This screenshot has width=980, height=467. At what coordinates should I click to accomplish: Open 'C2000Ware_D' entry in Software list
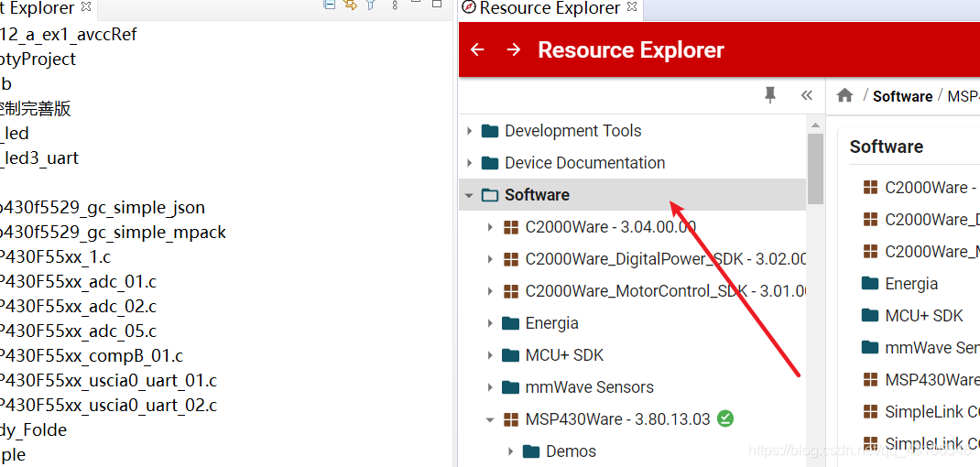point(931,220)
